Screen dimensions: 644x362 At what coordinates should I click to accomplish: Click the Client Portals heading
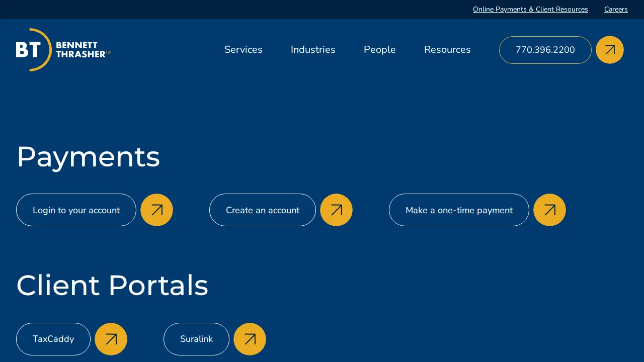point(112,285)
